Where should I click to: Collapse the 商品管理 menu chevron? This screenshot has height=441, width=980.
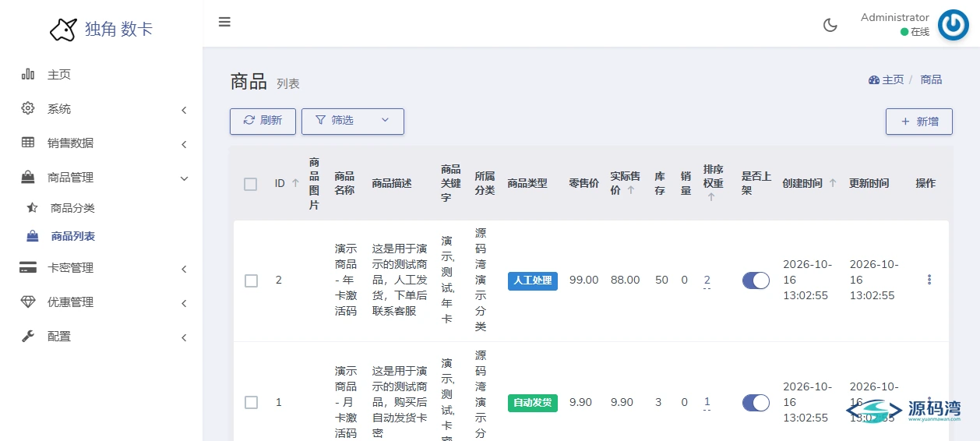point(184,178)
